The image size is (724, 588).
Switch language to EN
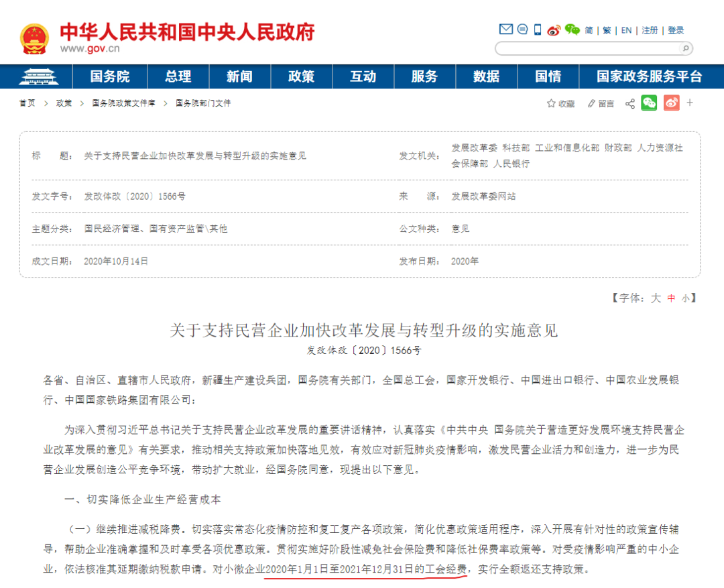(x=627, y=30)
